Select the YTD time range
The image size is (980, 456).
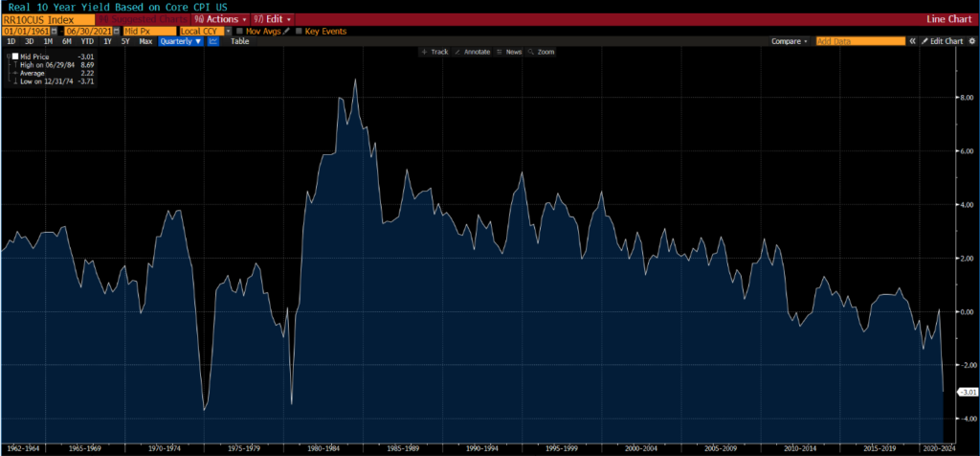pos(86,41)
